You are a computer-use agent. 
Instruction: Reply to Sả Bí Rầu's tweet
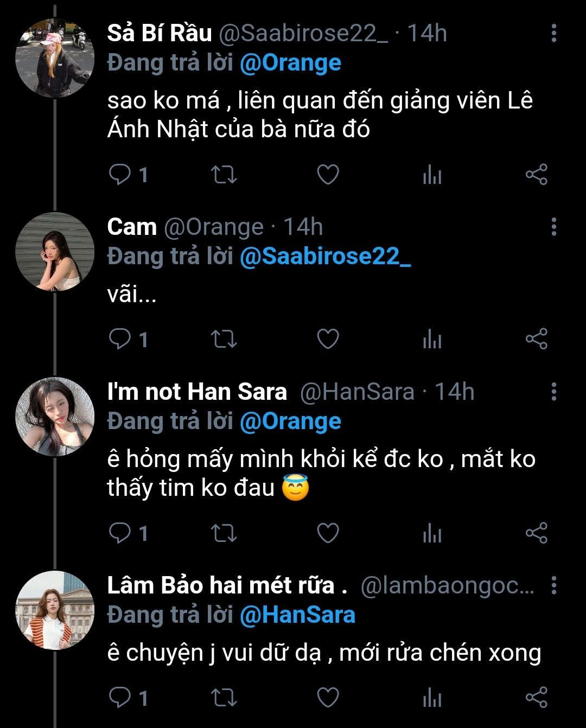click(x=120, y=175)
